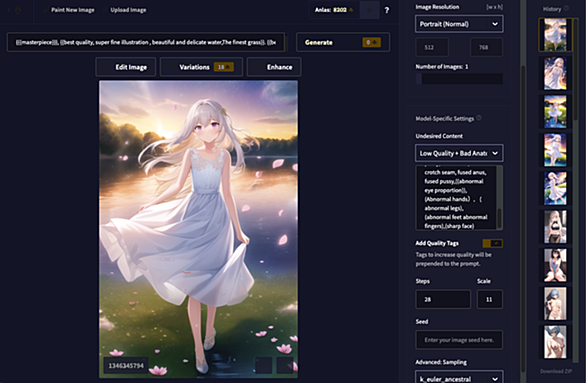Click the plus icon beside Anlas balance
Viewport: 586px width, 383px height.
click(x=369, y=10)
